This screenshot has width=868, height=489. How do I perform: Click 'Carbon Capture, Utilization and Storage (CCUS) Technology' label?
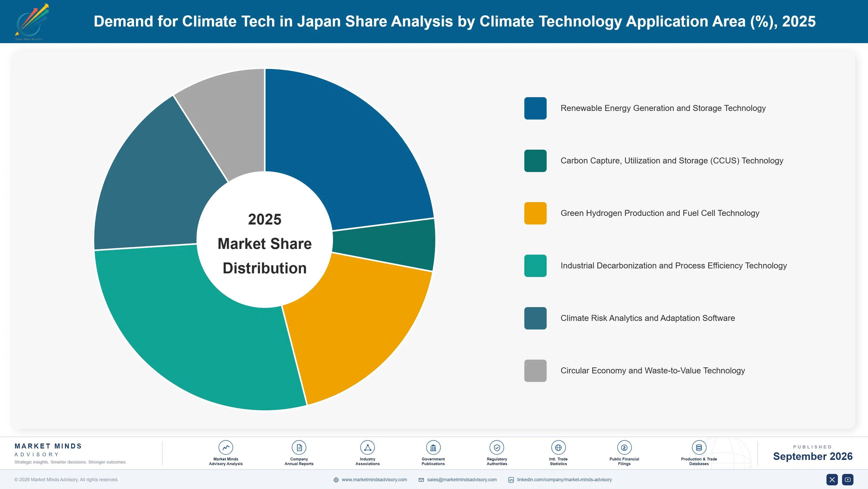click(x=672, y=161)
